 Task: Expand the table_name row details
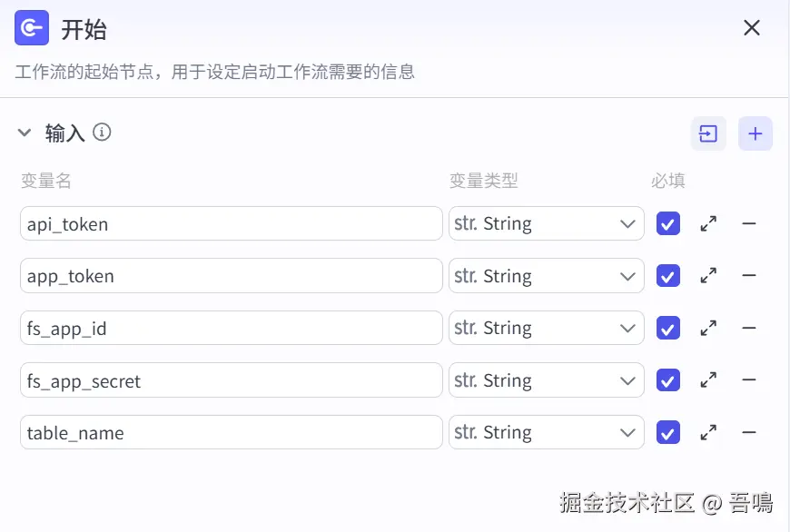coord(709,432)
